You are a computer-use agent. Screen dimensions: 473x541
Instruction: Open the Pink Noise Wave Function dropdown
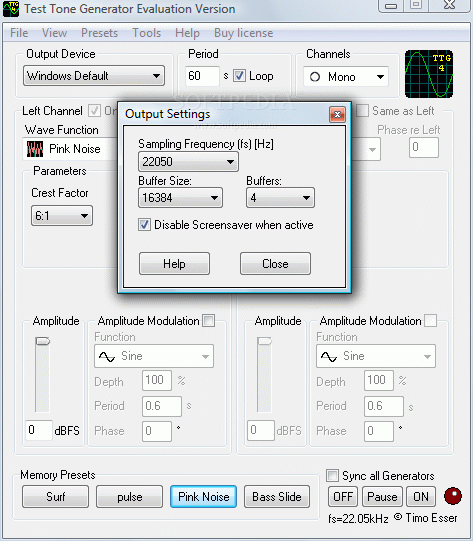[x=71, y=149]
